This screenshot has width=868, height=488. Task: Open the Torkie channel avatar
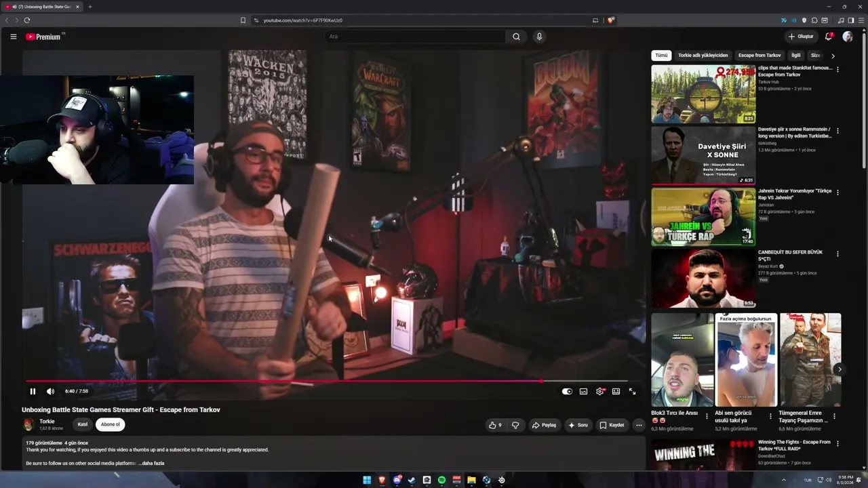point(28,424)
